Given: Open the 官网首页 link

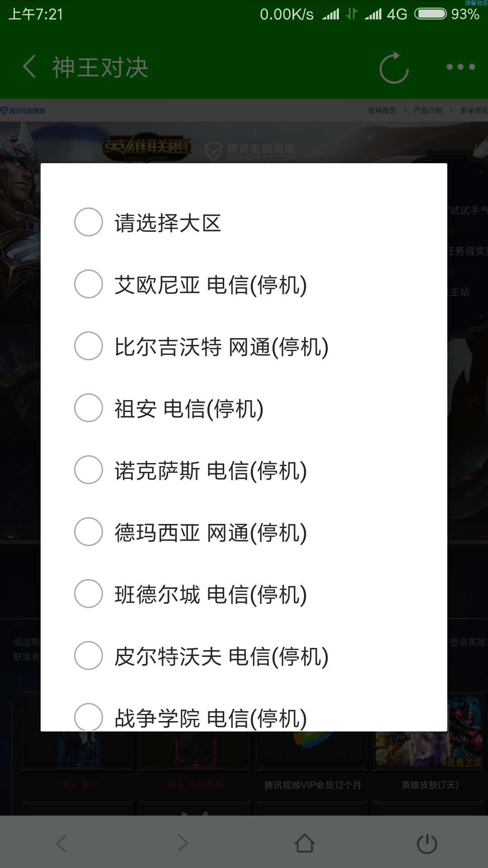Looking at the screenshot, I should pyautogui.click(x=382, y=110).
